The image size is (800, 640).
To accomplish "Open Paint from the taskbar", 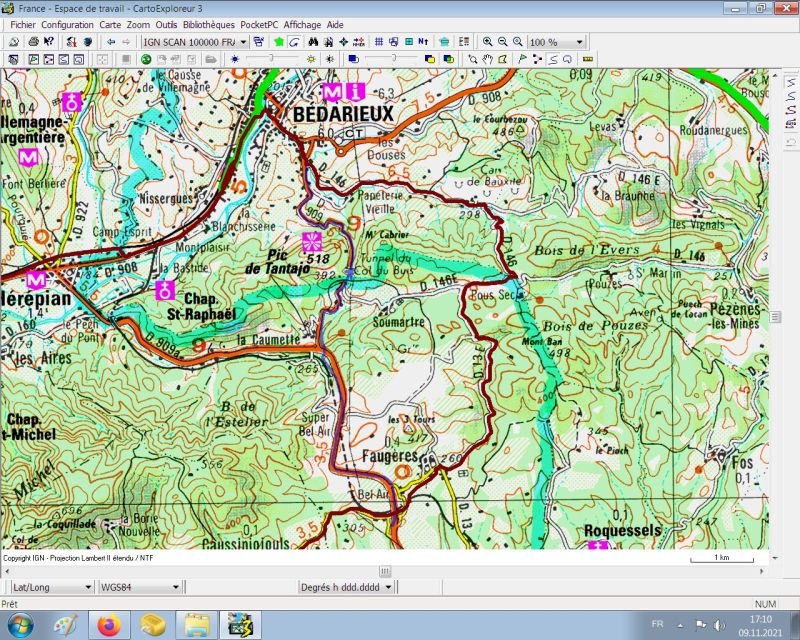I will (x=66, y=625).
